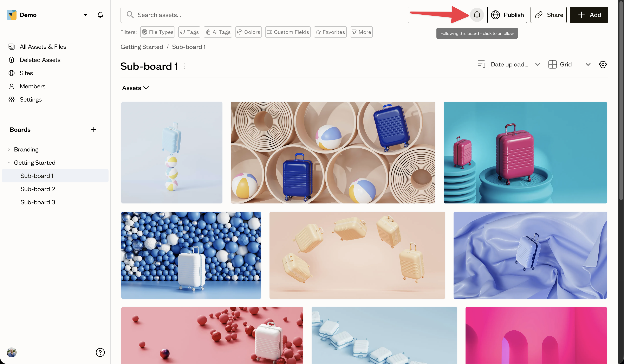Open Settings in sidebar

(x=31, y=99)
